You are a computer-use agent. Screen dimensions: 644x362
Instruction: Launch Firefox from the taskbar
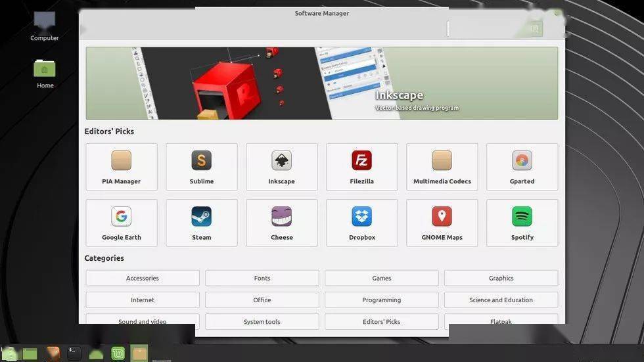pyautogui.click(x=53, y=353)
